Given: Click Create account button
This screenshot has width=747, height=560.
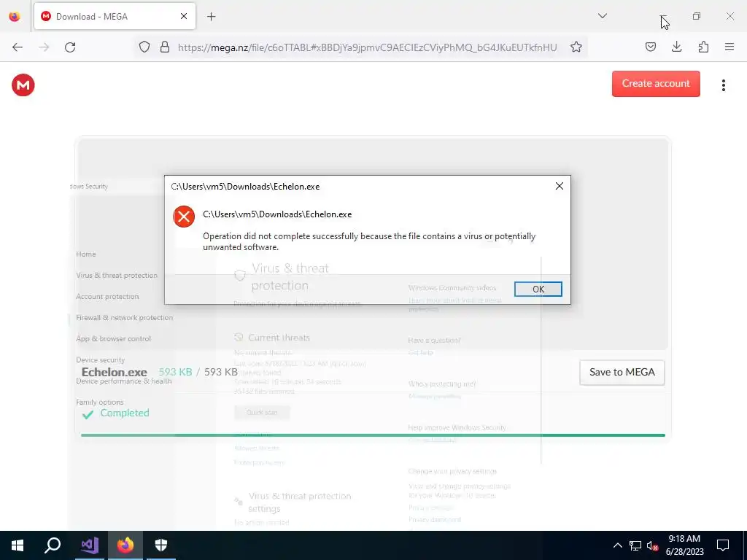Looking at the screenshot, I should click(x=656, y=84).
